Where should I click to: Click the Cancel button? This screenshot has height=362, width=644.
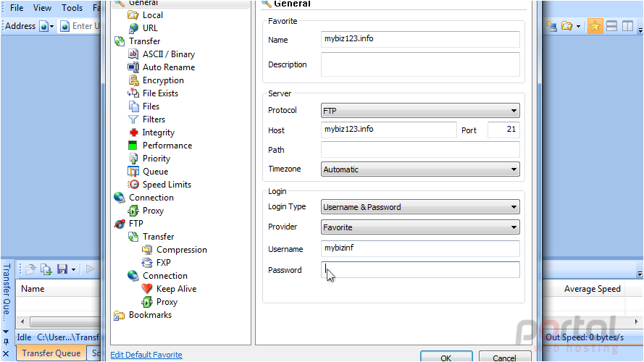504,357
